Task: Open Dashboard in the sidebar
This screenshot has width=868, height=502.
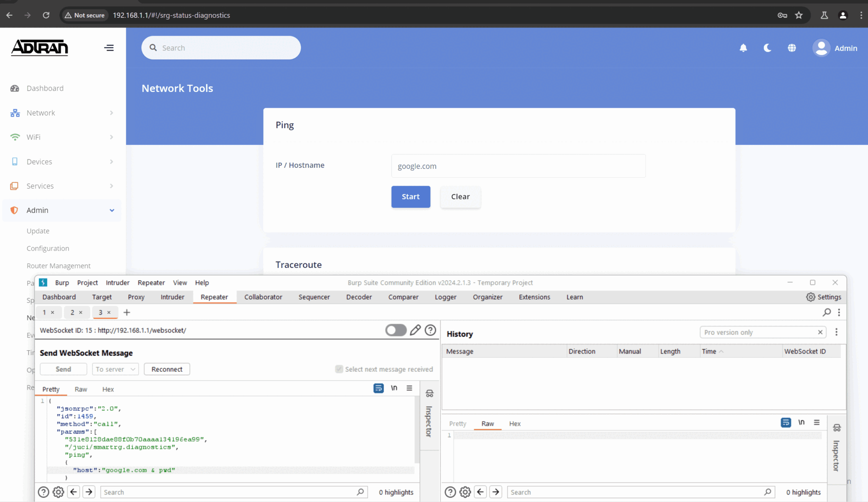Action: 45,88
